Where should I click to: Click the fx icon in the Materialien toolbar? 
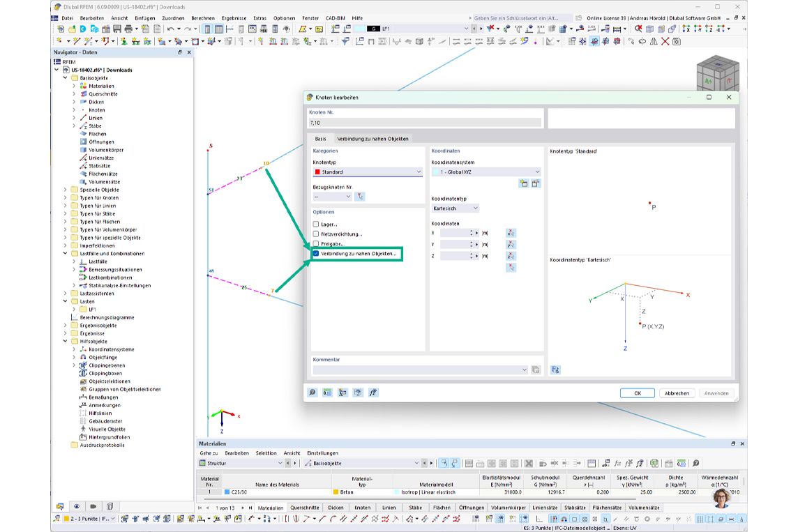coord(617,464)
